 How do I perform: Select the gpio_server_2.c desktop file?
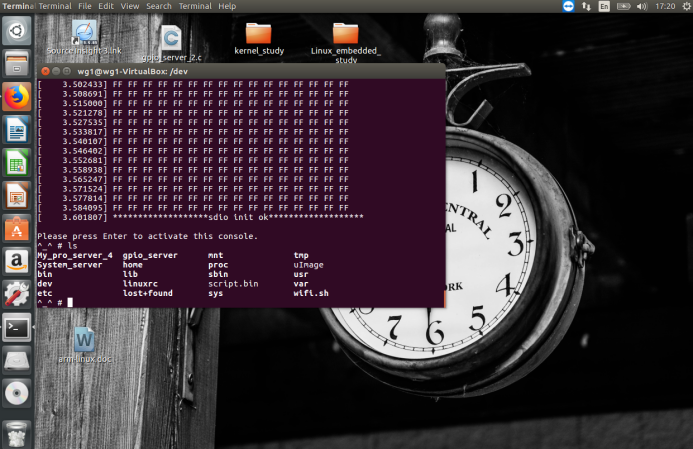coord(171,43)
